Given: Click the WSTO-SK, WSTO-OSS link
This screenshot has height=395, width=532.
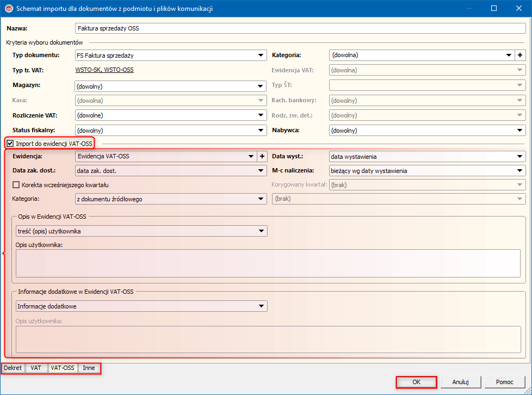Looking at the screenshot, I should click(104, 70).
